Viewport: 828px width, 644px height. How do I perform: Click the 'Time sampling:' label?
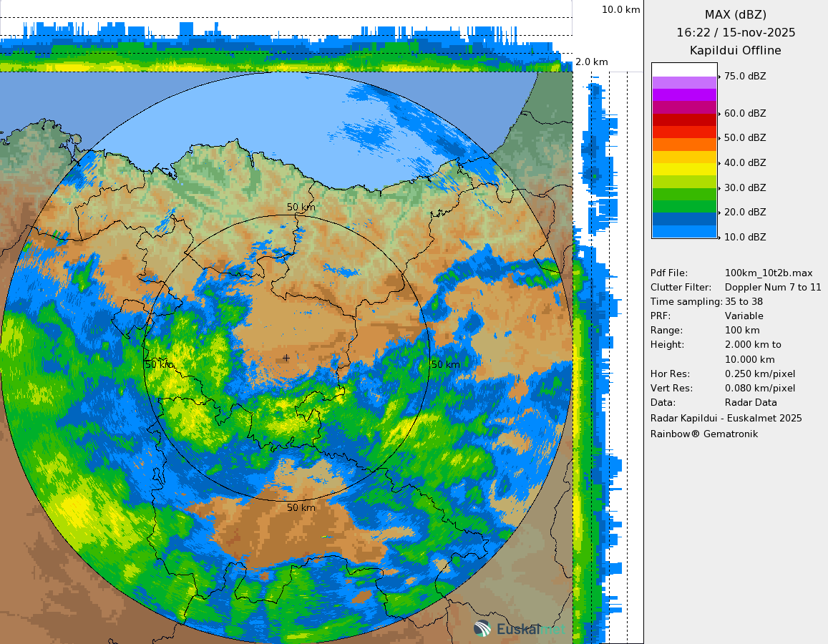tap(686, 301)
